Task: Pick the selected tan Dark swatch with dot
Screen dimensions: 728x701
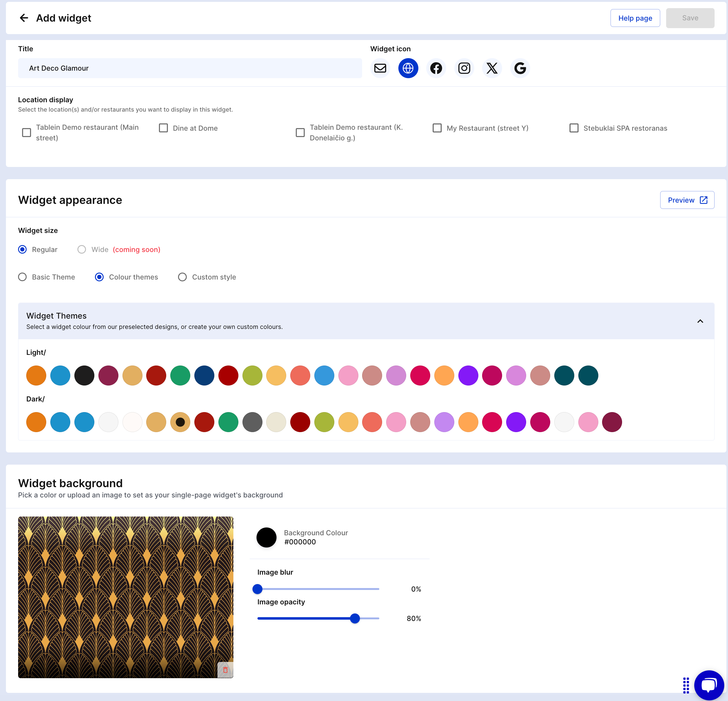Action: (180, 422)
